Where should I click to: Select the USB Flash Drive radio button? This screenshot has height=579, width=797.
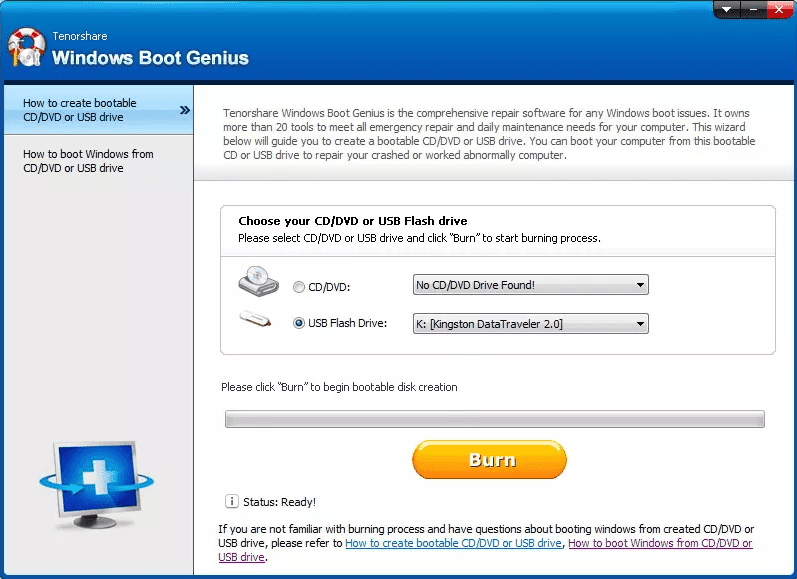click(x=299, y=323)
